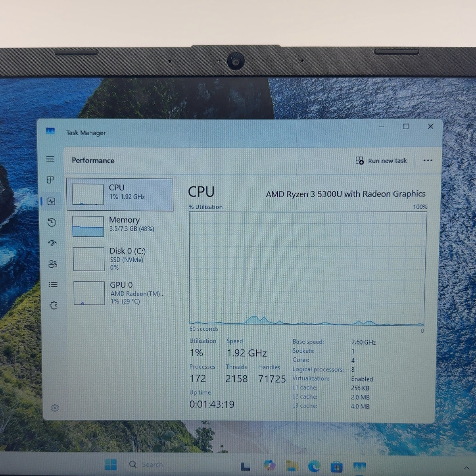476x476 pixels.
Task: Open the Windows Start menu
Action: click(x=111, y=464)
